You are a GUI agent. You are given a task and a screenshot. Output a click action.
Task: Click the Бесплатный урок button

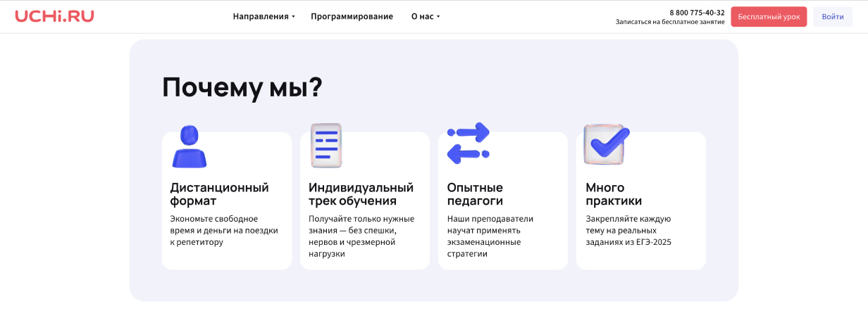click(769, 17)
